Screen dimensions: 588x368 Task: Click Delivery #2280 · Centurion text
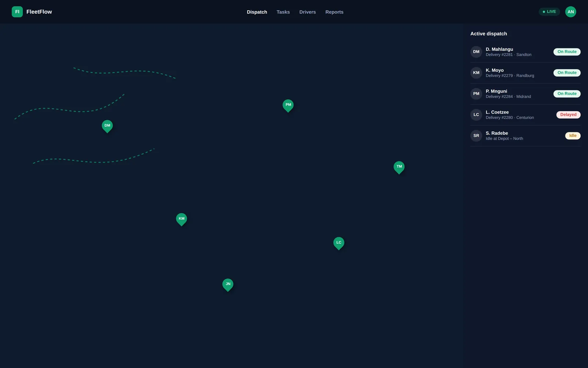tap(510, 118)
